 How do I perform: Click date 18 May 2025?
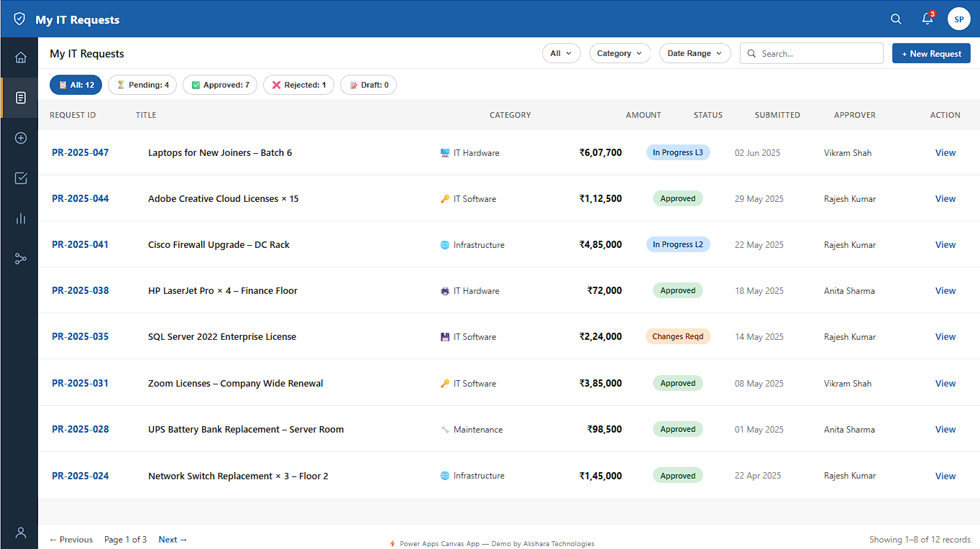pos(759,291)
